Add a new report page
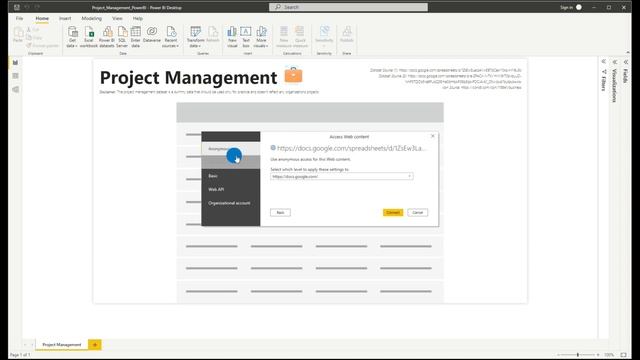The image size is (640, 360). [95, 344]
